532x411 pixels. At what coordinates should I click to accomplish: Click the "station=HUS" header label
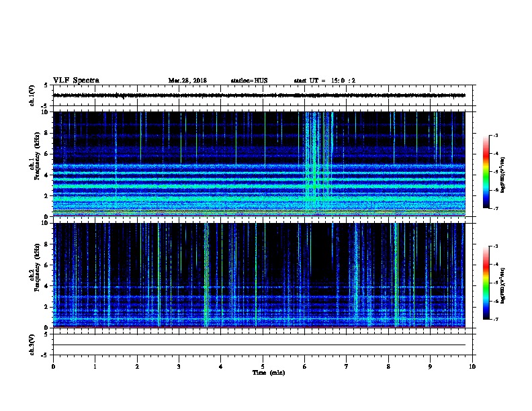coord(249,81)
